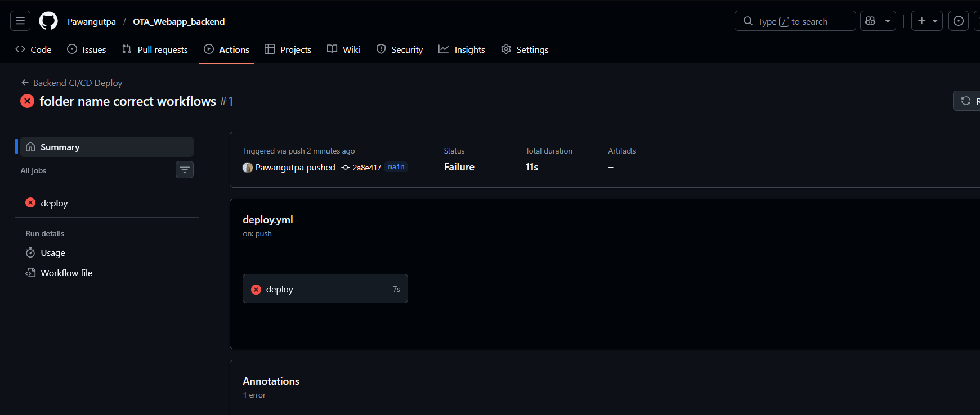Click the back arrow icon near Backend CI/CD Deploy
980x415 pixels.
(25, 83)
